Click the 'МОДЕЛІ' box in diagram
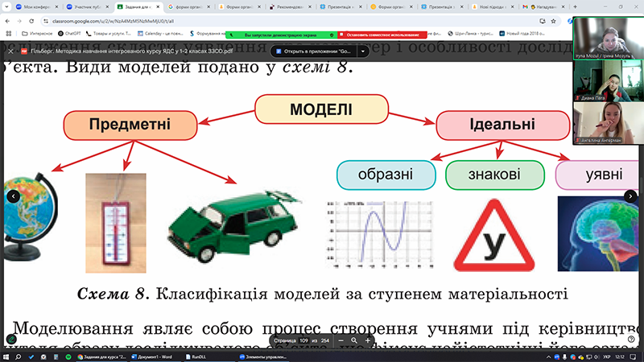The width and height of the screenshot is (644, 362). tap(321, 109)
